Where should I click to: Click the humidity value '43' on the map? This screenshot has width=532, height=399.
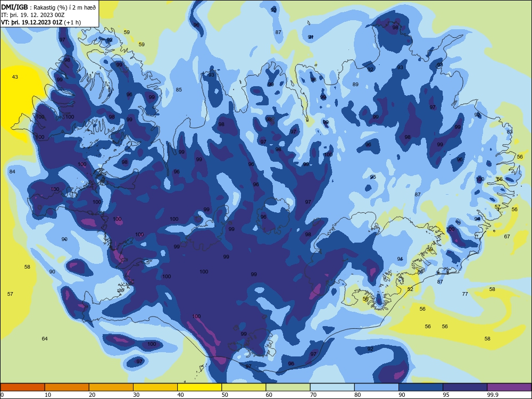tap(15, 77)
